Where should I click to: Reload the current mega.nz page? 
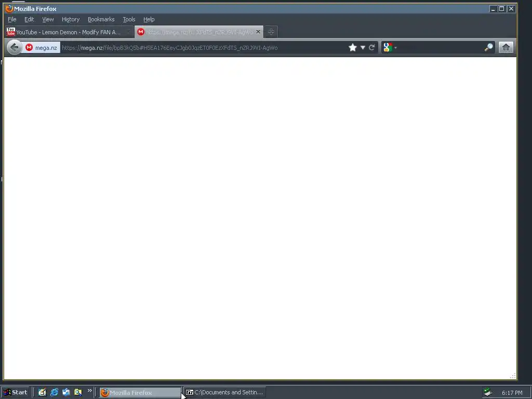372,47
